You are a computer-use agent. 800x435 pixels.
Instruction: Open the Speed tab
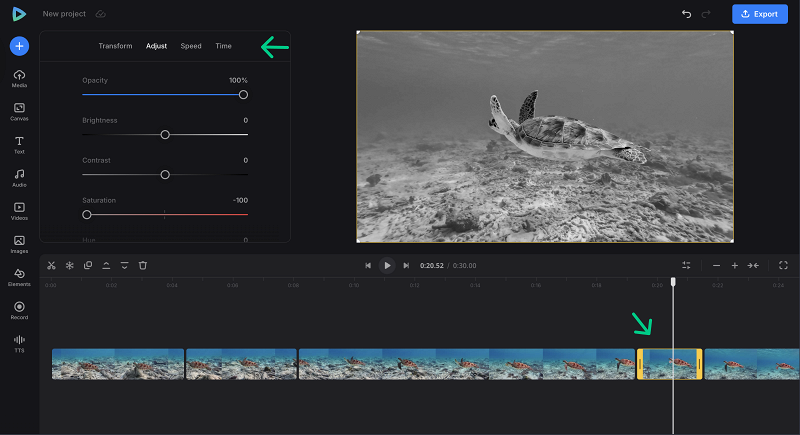[x=191, y=46]
